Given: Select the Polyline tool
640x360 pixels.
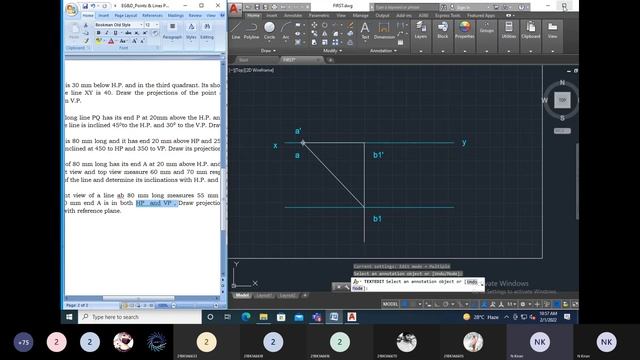Looking at the screenshot, I should point(251,31).
